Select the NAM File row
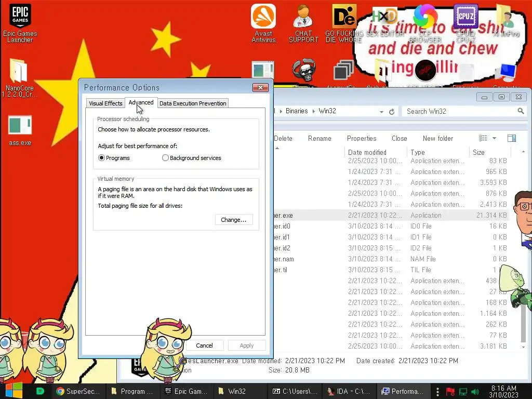 click(x=391, y=259)
